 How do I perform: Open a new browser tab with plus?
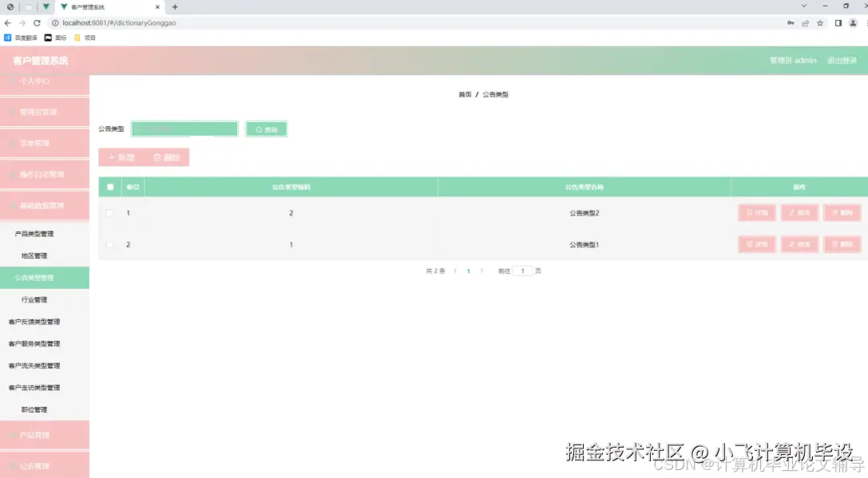point(175,7)
